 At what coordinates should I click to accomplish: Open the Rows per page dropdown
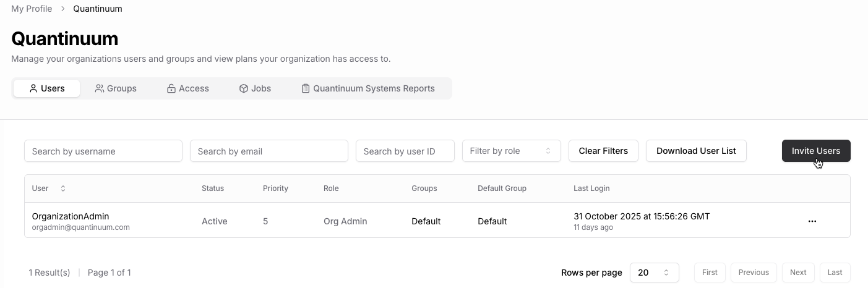click(654, 273)
